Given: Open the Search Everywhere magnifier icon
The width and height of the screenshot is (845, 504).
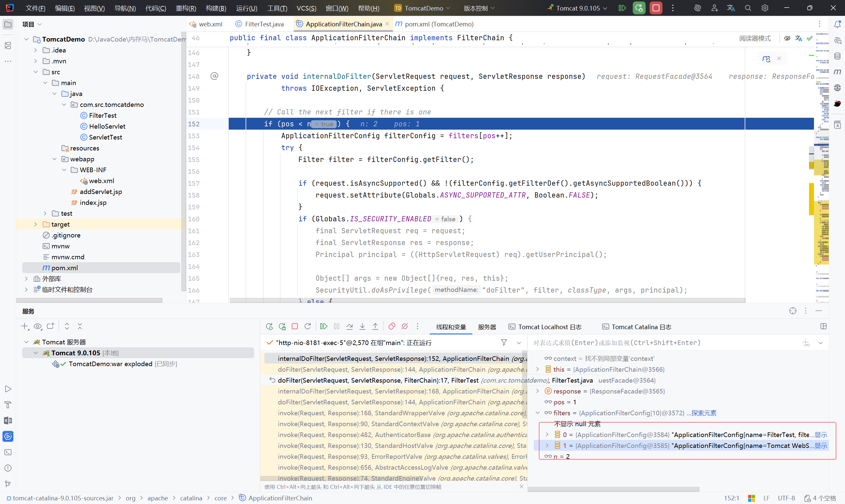Looking at the screenshot, I should pos(748,8).
